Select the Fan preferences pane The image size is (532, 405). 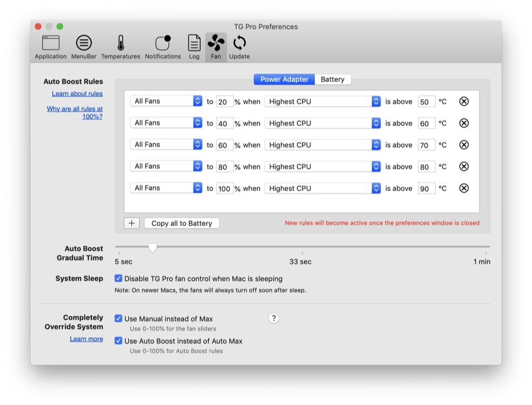point(216,47)
